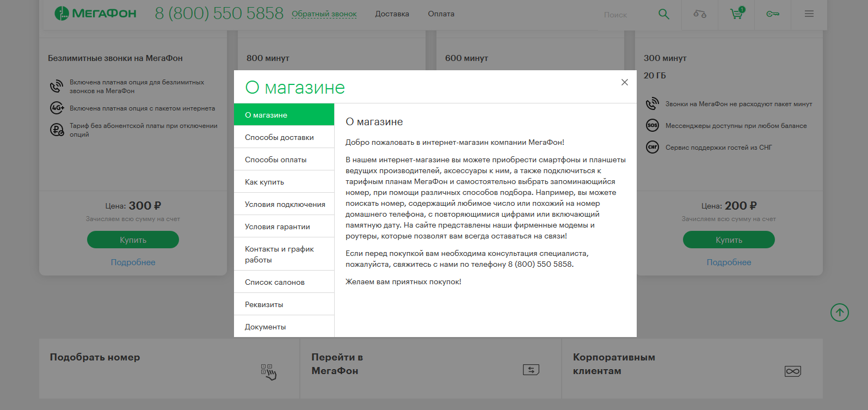This screenshot has height=410, width=868.
Task: Click the ruble no-subscription-fee icon
Action: point(57,130)
